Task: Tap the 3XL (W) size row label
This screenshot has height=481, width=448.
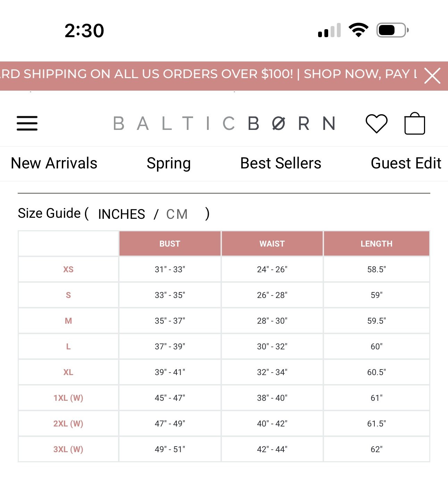Action: tap(68, 449)
